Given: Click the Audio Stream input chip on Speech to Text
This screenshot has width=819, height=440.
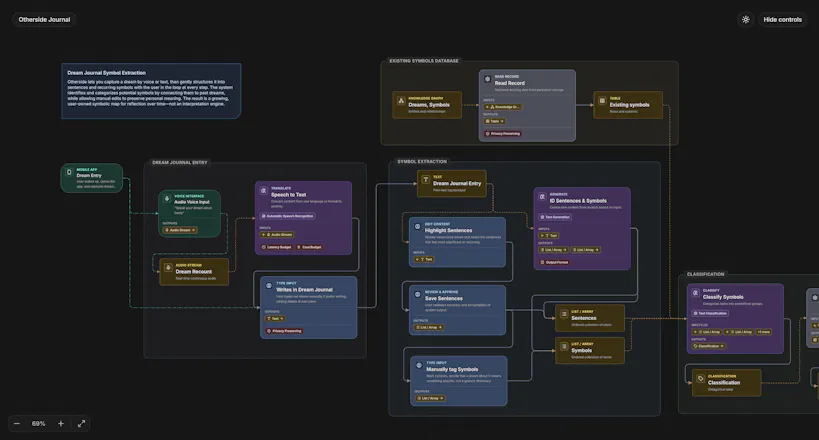Looking at the screenshot, I should coord(277,235).
